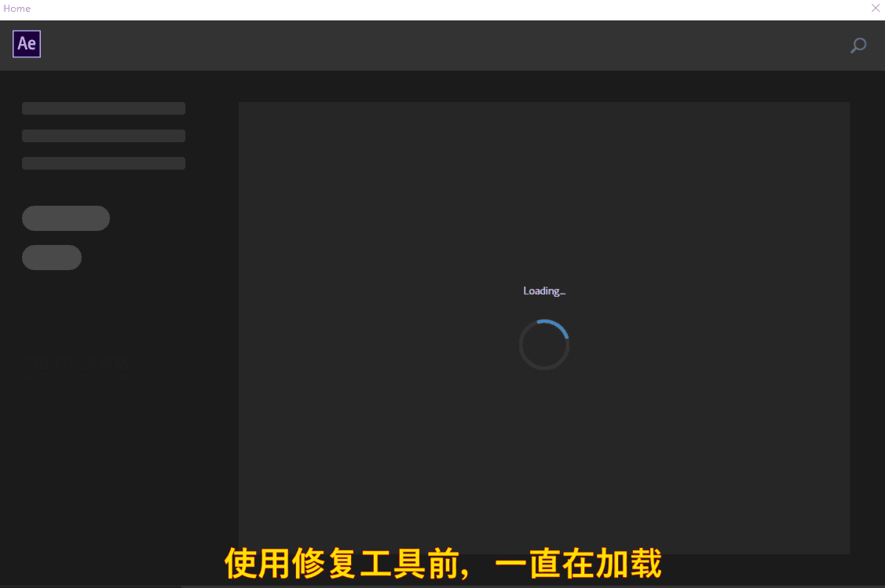Click the smaller rounded Open Project placeholder button
The height and width of the screenshot is (588, 885).
click(x=51, y=257)
